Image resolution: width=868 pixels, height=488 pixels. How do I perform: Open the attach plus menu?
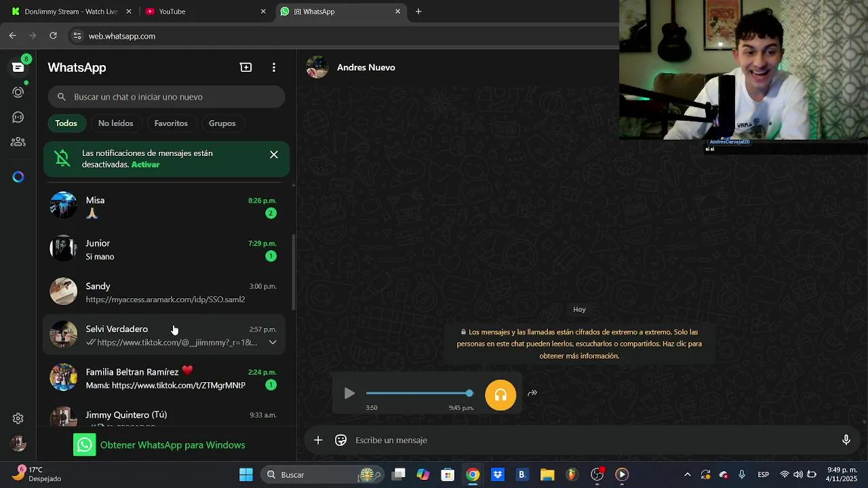(318, 441)
